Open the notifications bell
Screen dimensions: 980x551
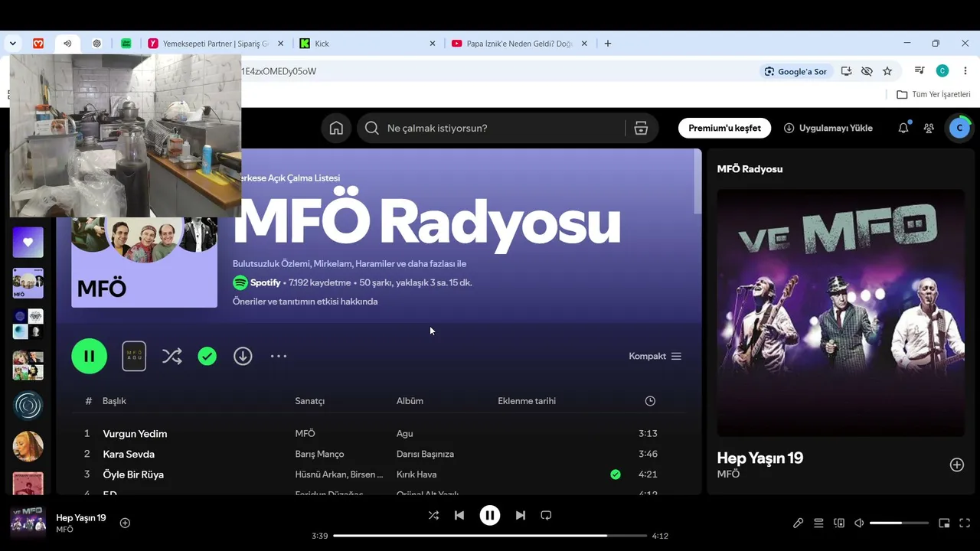pos(903,128)
